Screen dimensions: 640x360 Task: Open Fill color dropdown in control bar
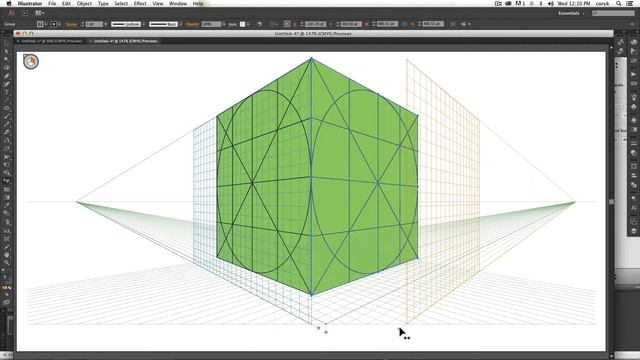45,24
